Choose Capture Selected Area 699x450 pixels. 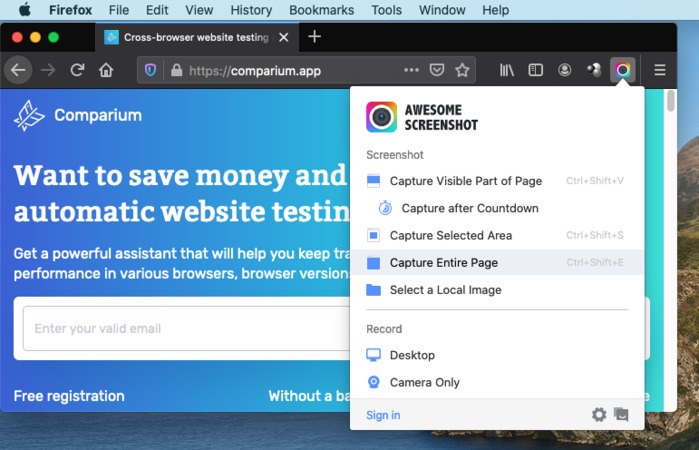click(x=497, y=235)
